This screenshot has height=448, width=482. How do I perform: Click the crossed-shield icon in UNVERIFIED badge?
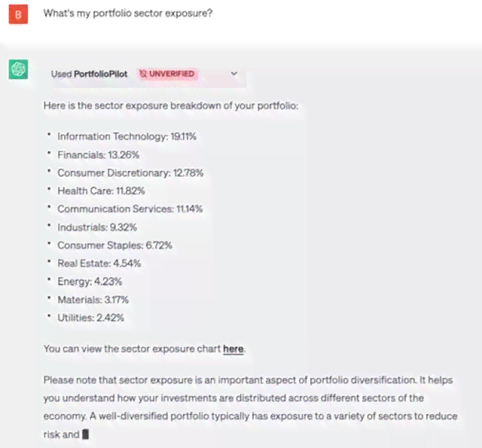coord(143,74)
